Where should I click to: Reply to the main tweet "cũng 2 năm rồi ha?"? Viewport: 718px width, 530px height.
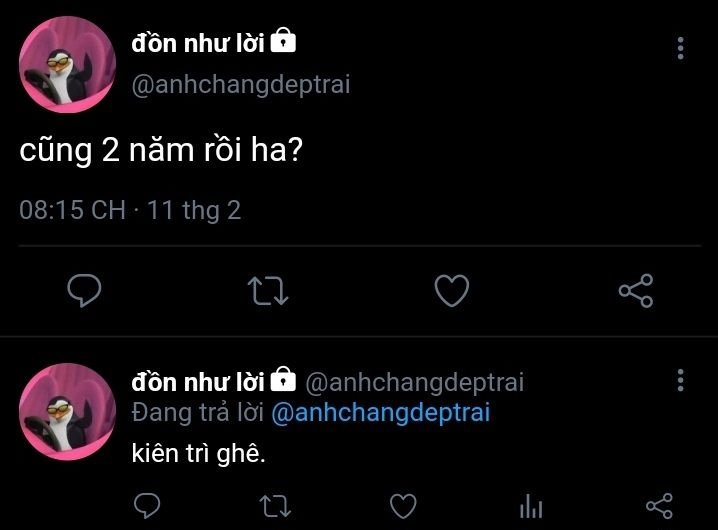[x=84, y=290]
